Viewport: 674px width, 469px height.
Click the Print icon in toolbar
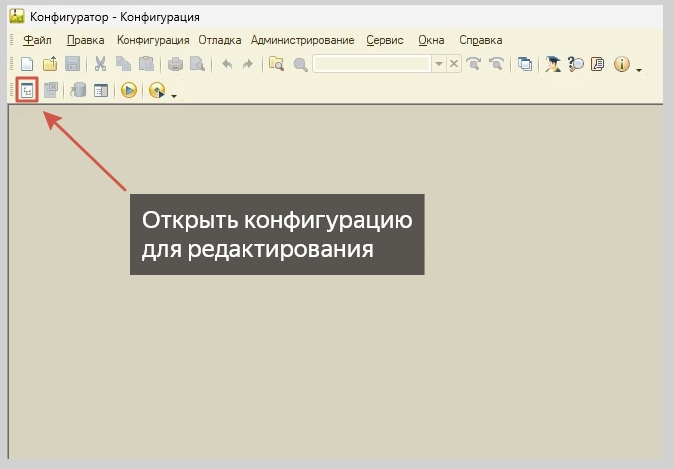click(175, 64)
